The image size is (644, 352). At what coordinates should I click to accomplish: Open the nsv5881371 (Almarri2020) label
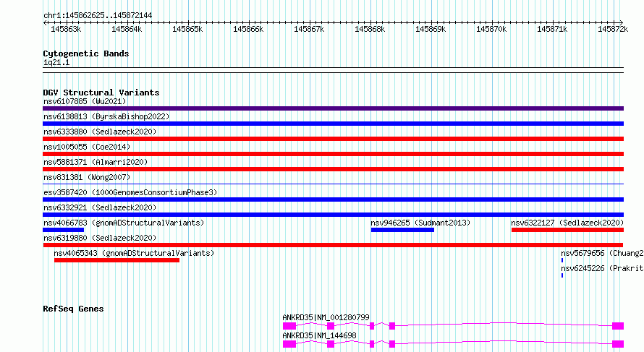click(96, 162)
